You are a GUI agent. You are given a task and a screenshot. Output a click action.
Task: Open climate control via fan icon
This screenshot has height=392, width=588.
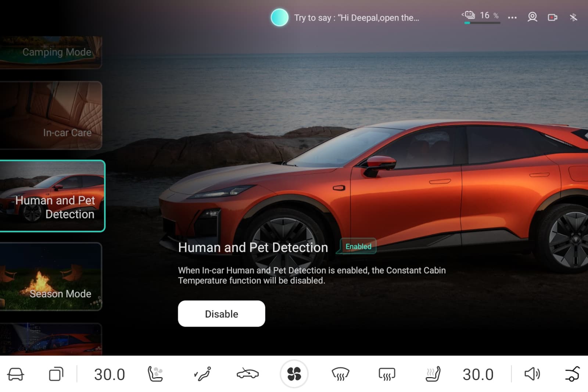click(x=294, y=374)
